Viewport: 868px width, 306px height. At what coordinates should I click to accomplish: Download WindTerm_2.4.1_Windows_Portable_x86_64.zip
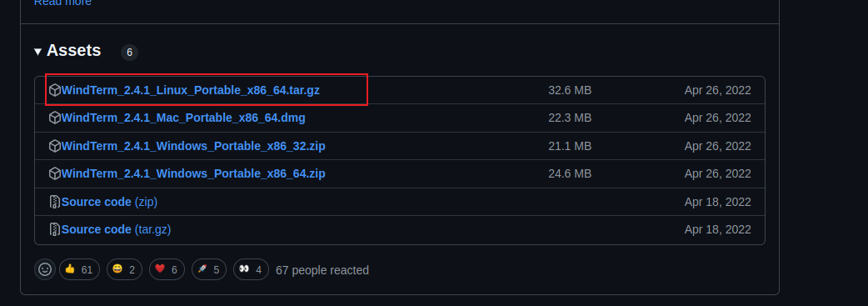point(193,173)
